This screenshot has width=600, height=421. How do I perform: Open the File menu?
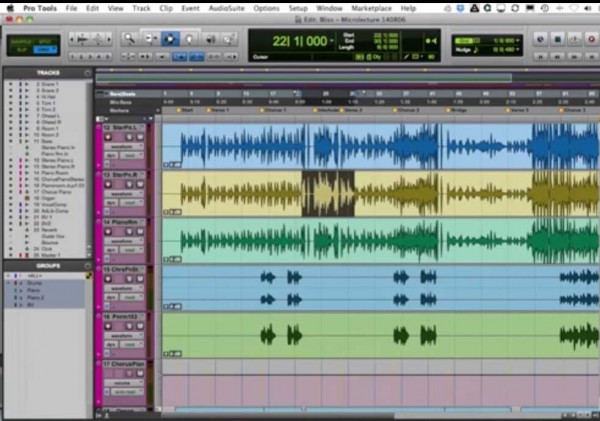pyautogui.click(x=72, y=8)
